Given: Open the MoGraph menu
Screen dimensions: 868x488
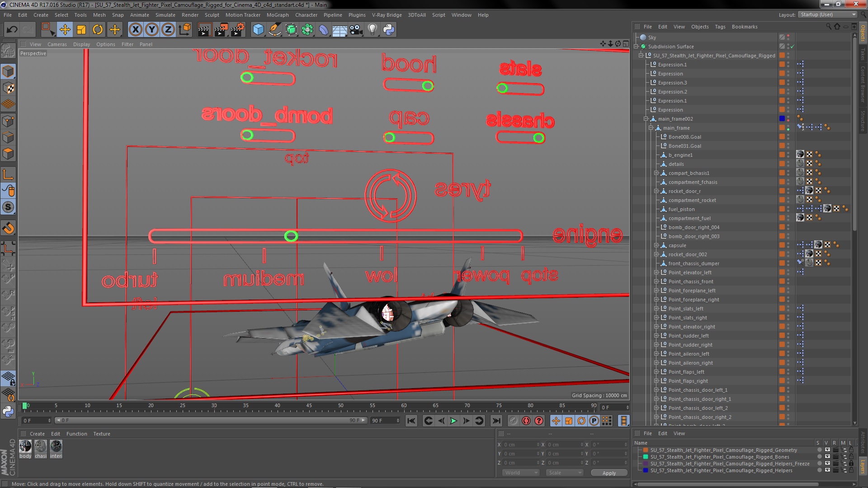Looking at the screenshot, I should 278,15.
